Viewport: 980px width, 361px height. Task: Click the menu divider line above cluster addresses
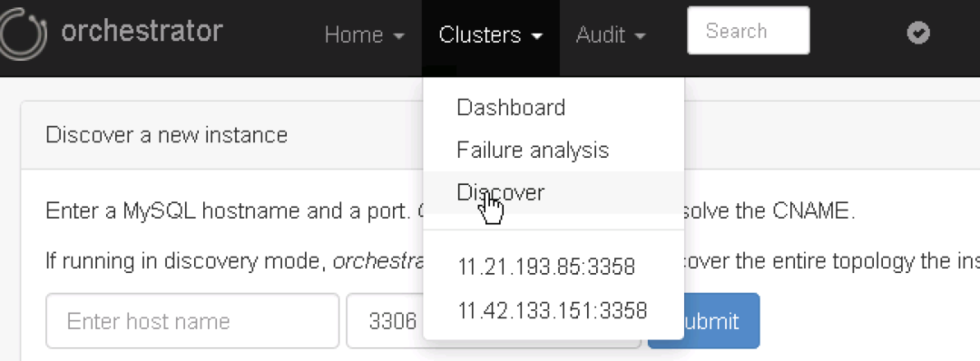coord(554,229)
